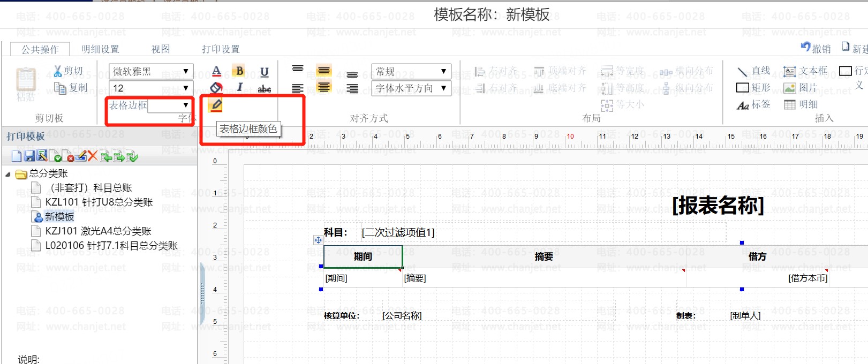Click the 横向分布 horizontal distribute icon

666,72
